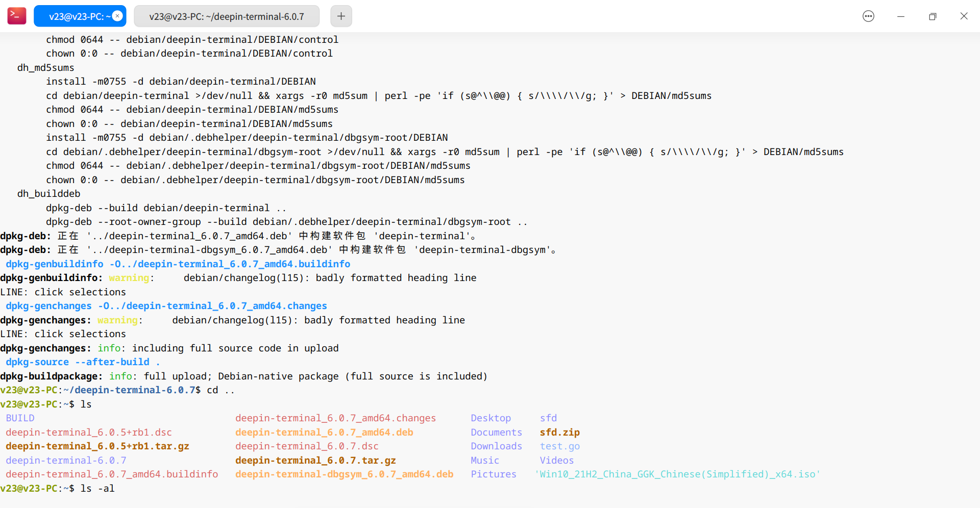This screenshot has width=980, height=508.
Task: Click the test.go file name
Action: coord(560,446)
